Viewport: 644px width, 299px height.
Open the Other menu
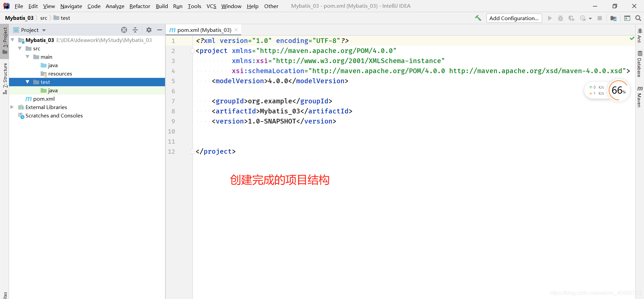271,6
